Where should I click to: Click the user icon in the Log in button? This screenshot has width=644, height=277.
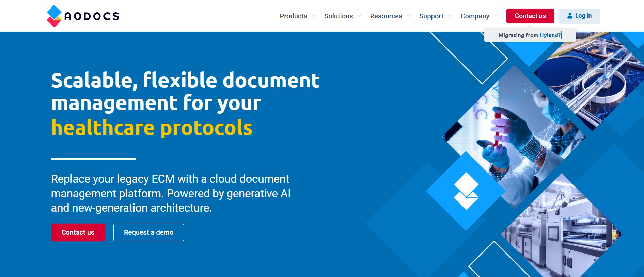[x=570, y=16]
